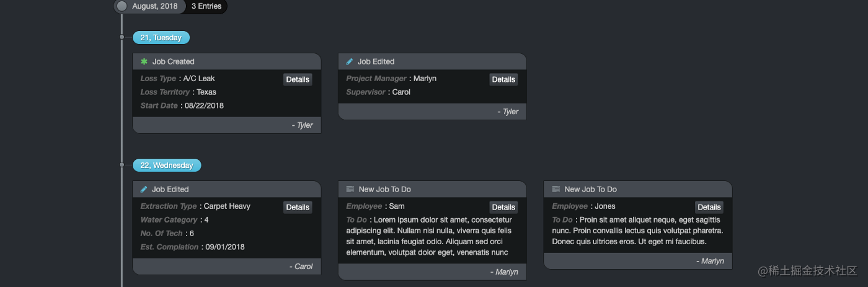This screenshot has width=868, height=287.
Task: Click the green asterisk Job Created icon
Action: coord(144,61)
